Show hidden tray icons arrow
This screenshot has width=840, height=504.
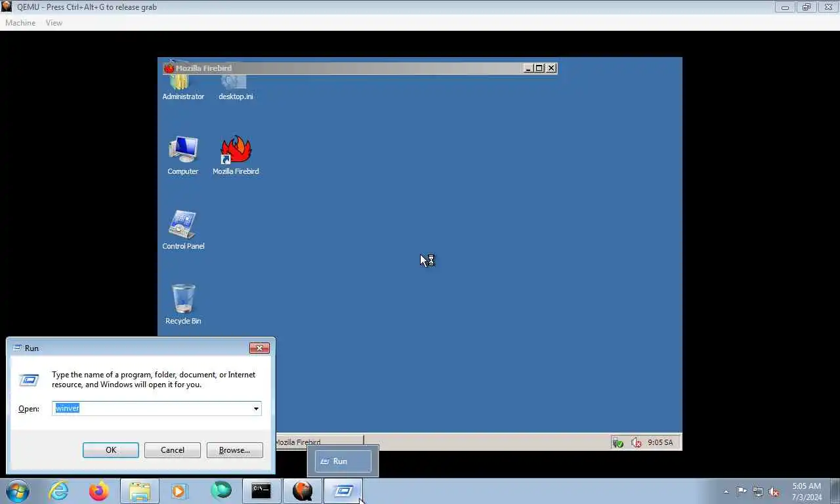pyautogui.click(x=726, y=492)
